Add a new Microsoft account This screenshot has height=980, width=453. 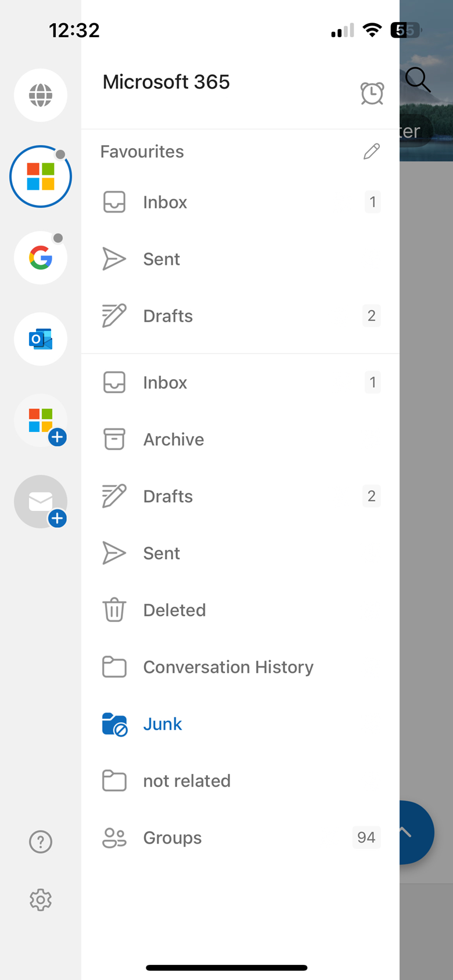click(41, 420)
